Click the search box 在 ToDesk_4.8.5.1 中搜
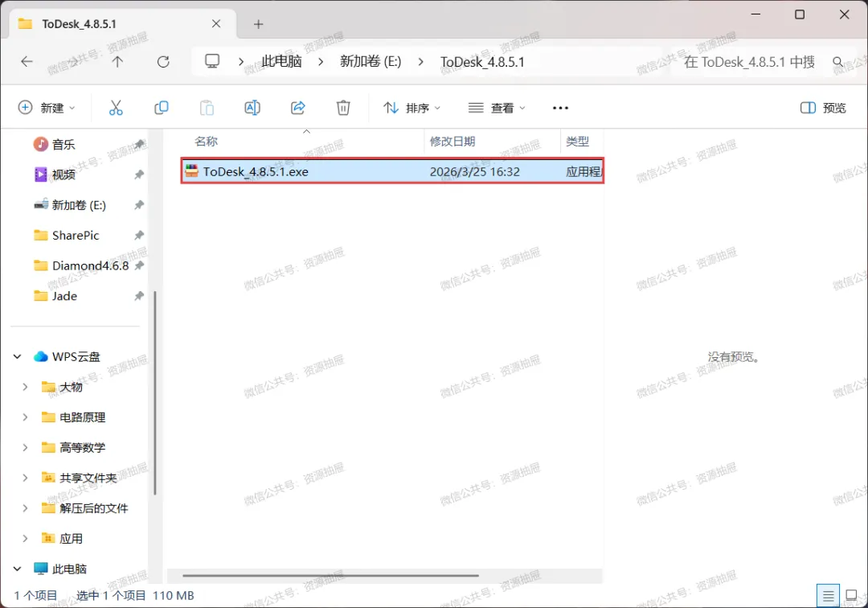The height and width of the screenshot is (608, 868). [749, 62]
